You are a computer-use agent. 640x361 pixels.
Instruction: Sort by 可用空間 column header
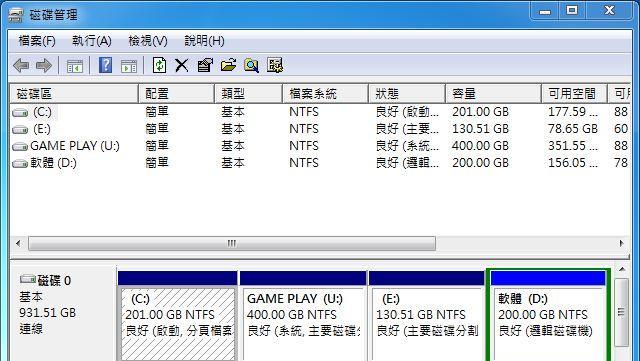coord(574,94)
